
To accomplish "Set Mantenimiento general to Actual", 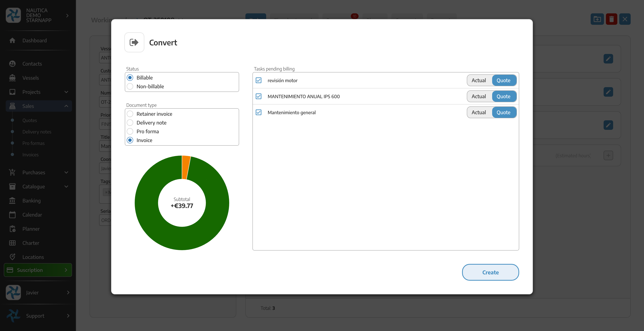I will (479, 112).
